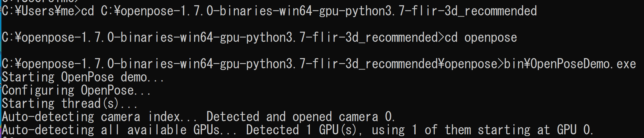Click the "Starting OpenPose demo..." line

click(83, 77)
